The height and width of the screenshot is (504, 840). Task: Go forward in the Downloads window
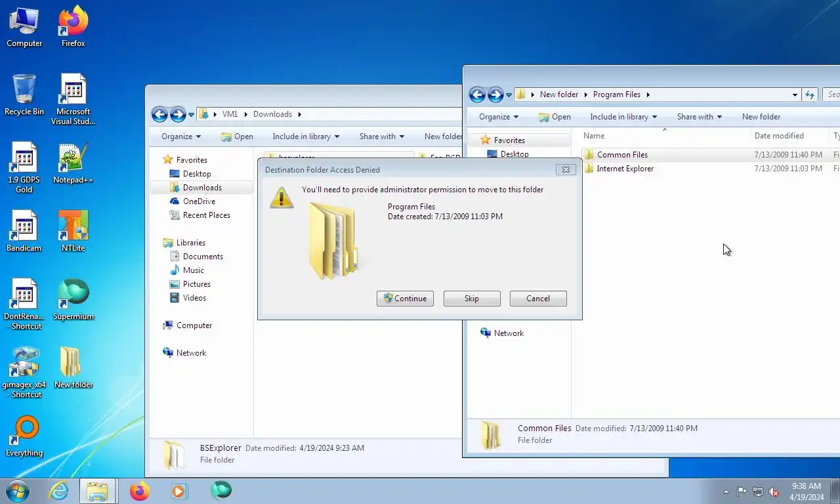(178, 114)
